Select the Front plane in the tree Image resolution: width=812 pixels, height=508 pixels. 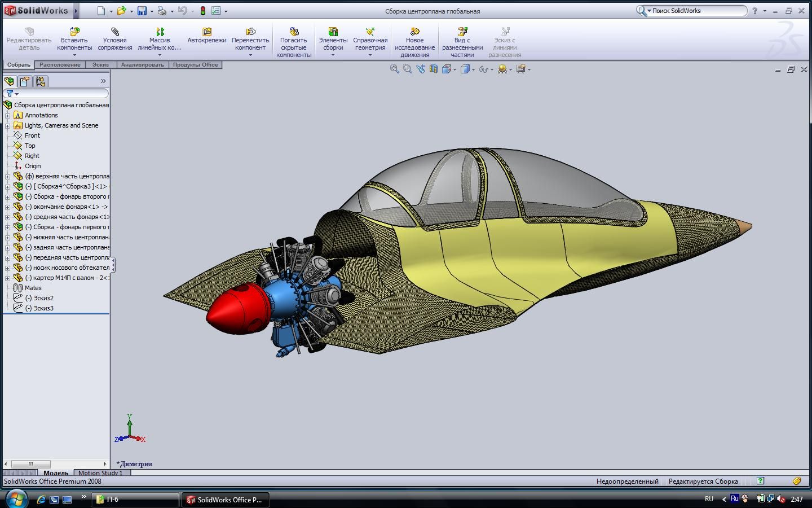click(32, 135)
